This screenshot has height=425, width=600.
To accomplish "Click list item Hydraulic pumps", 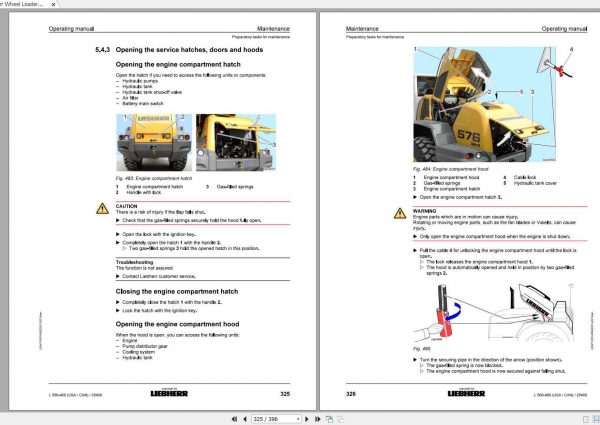I will 140,81.
